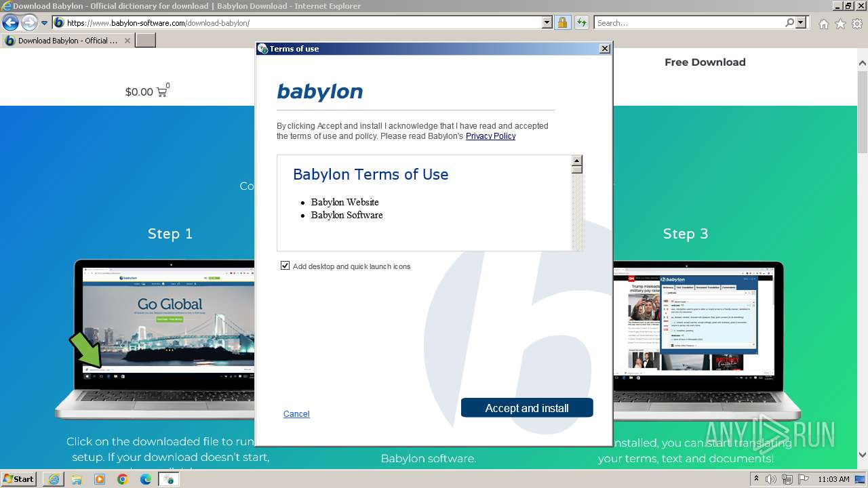Open the search provider dropdown
This screenshot has width=868, height=488.
click(x=802, y=23)
